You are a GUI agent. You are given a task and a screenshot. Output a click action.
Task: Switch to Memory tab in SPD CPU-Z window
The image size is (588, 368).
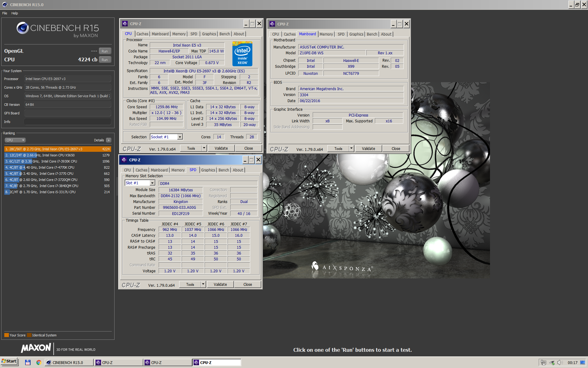click(178, 170)
